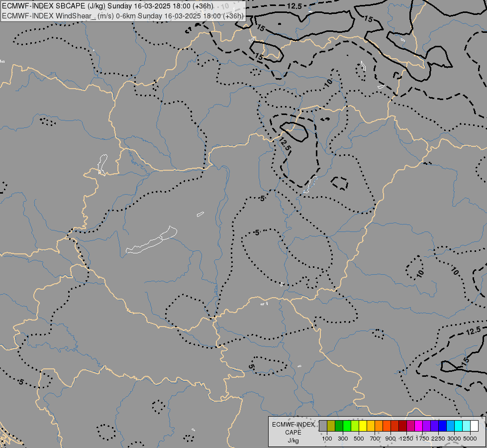Pick the white swatch ending the legend
Viewport: 487px width, 448px height.
pyautogui.click(x=475, y=426)
